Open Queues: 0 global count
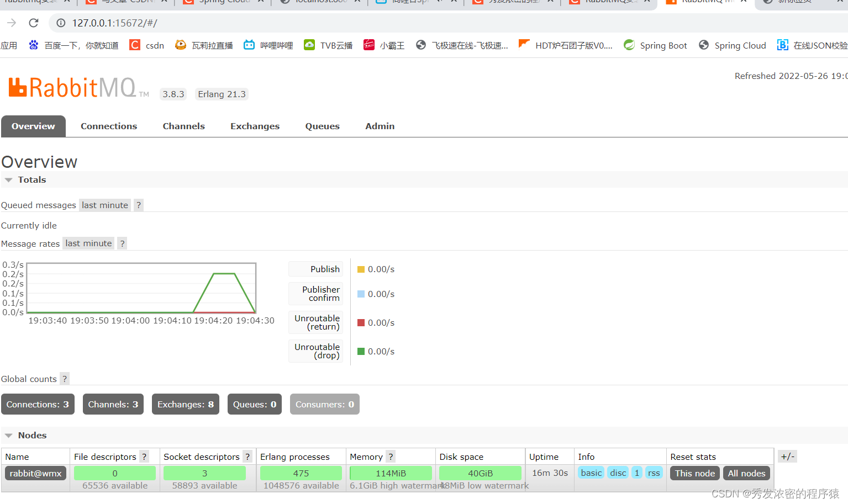Image resolution: width=848 pixels, height=504 pixels. (255, 404)
